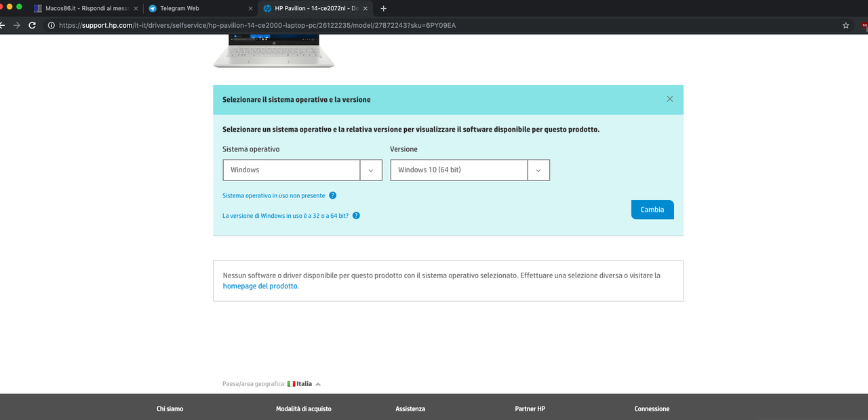Switch to the Telegram Web tab
Viewport: 868px width, 420px height.
click(201, 8)
